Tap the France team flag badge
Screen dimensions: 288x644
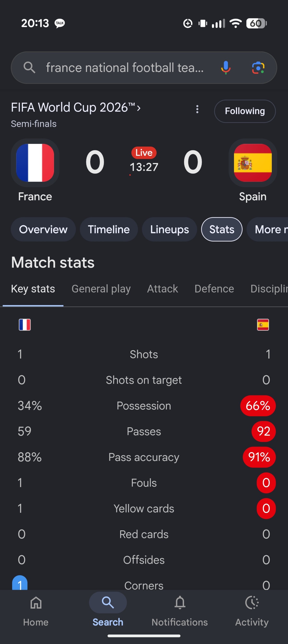[35, 163]
